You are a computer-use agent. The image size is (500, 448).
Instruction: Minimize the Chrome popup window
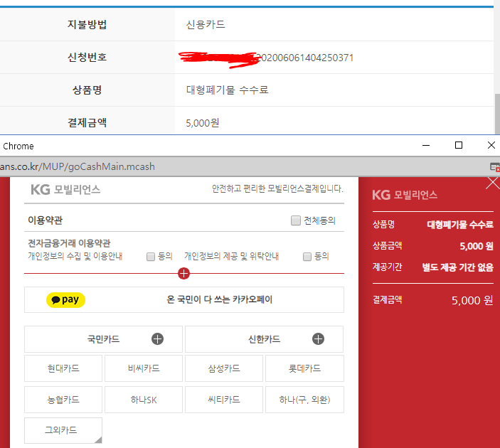[426, 145]
